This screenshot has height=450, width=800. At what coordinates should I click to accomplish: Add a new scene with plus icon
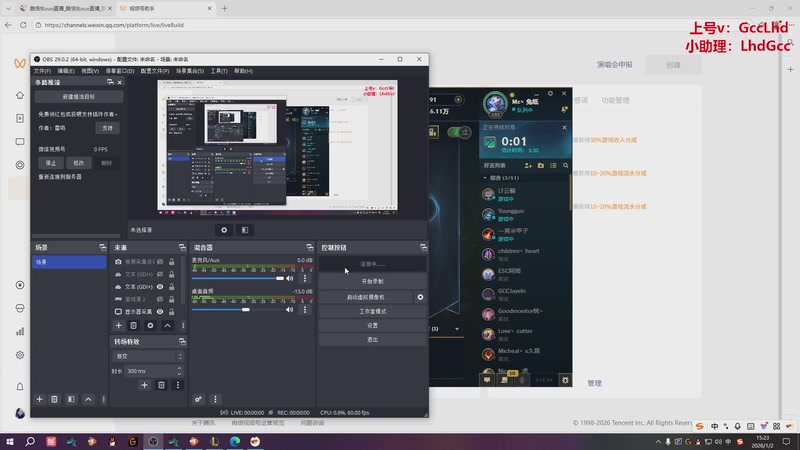pyautogui.click(x=39, y=399)
